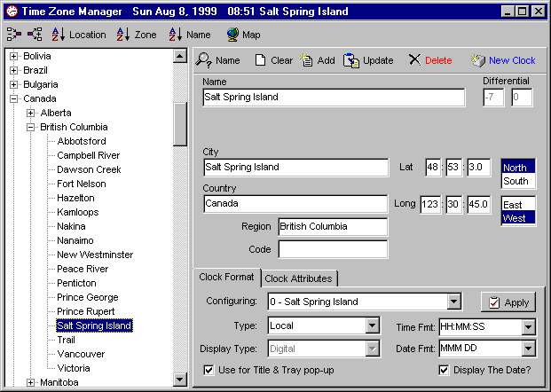Select the Clock Format tab

(x=226, y=277)
